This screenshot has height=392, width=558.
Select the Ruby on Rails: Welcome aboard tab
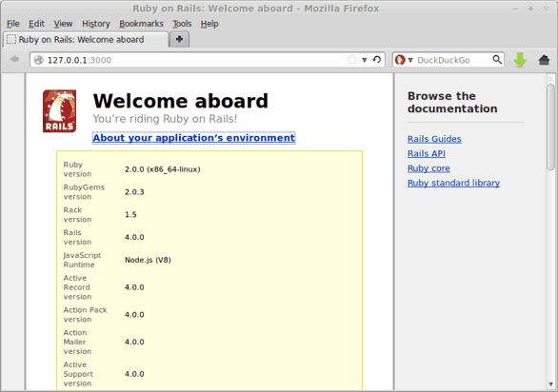click(x=86, y=39)
